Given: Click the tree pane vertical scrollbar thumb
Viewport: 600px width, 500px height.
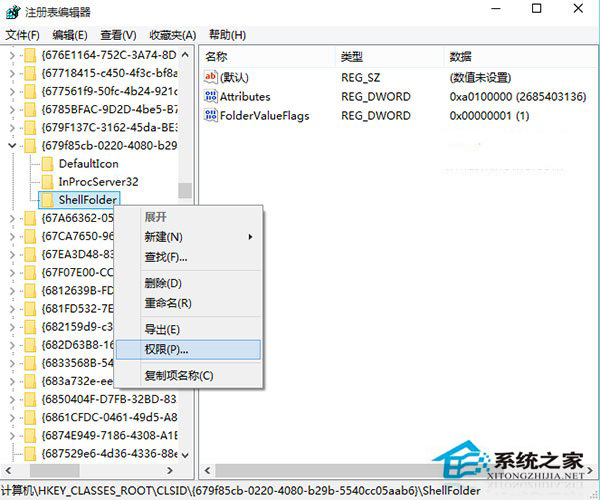Looking at the screenshot, I should (x=185, y=191).
